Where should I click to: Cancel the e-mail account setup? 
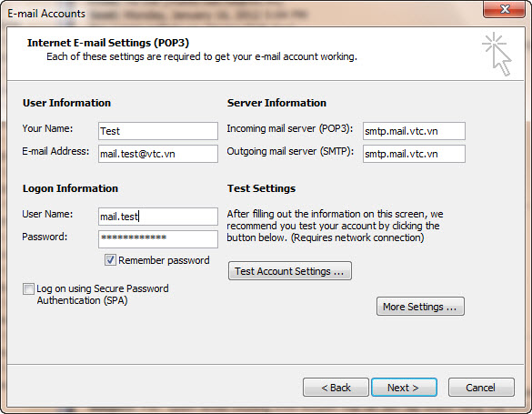[x=481, y=388]
